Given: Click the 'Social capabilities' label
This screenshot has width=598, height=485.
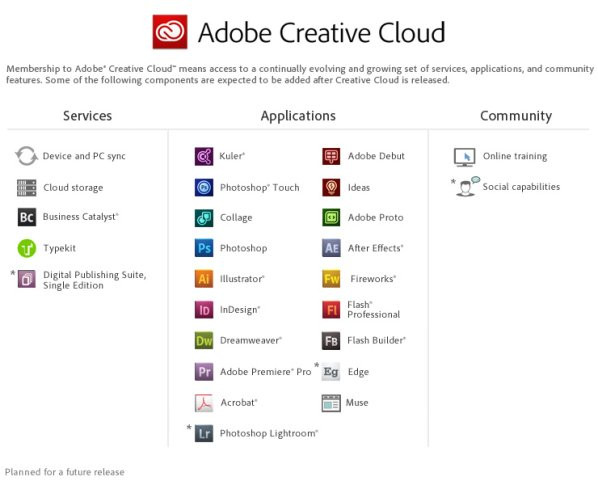Looking at the screenshot, I should [521, 187].
